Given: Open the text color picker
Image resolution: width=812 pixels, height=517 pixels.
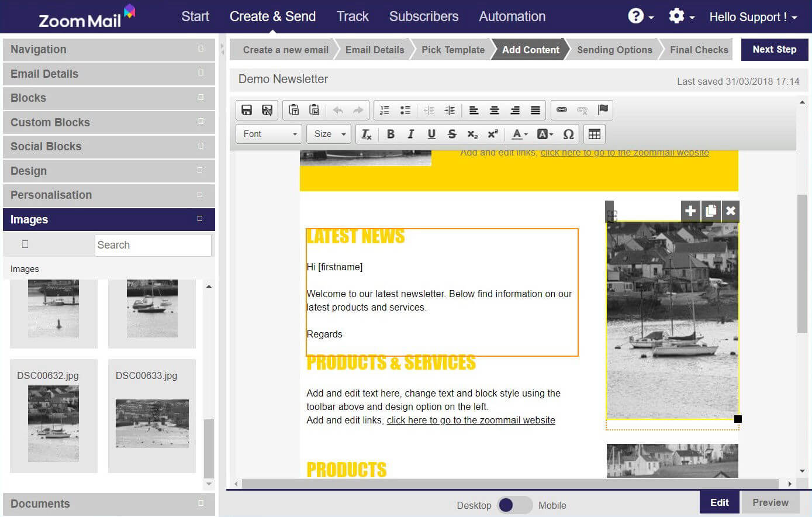Looking at the screenshot, I should pos(519,135).
